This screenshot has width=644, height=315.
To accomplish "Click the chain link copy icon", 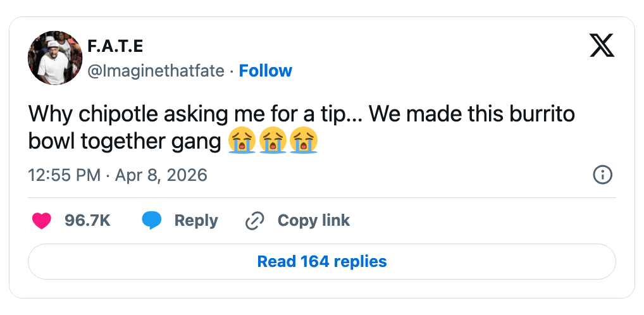I will pos(254,220).
